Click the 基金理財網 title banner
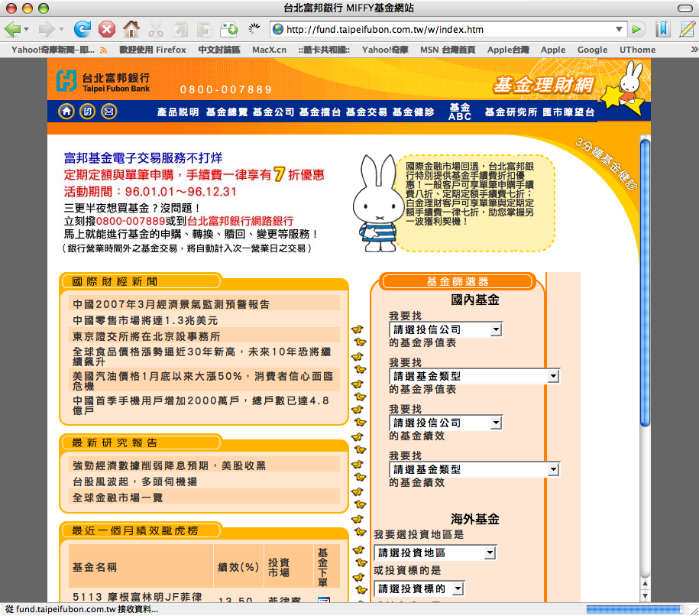 coord(544,85)
